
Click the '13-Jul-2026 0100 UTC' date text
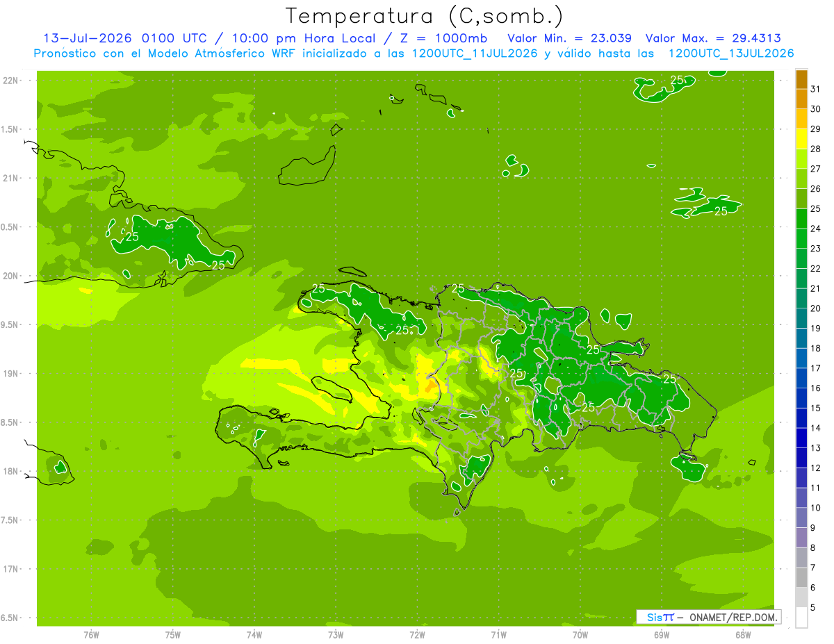pyautogui.click(x=125, y=38)
